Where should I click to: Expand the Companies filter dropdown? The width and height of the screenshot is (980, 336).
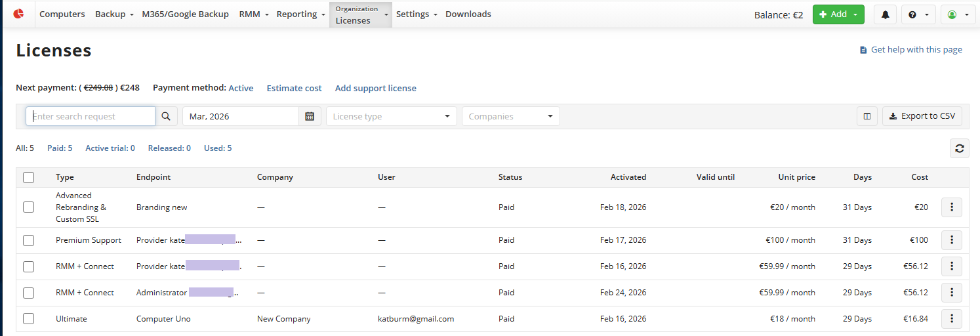[510, 116]
